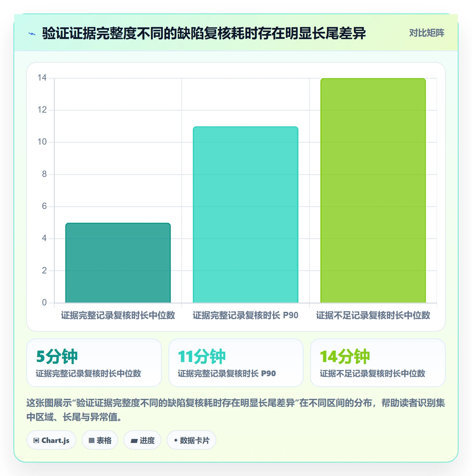
Task: Click the chart title 验证证据完整度不同的缺陷复核耗时
Action: click(204, 33)
